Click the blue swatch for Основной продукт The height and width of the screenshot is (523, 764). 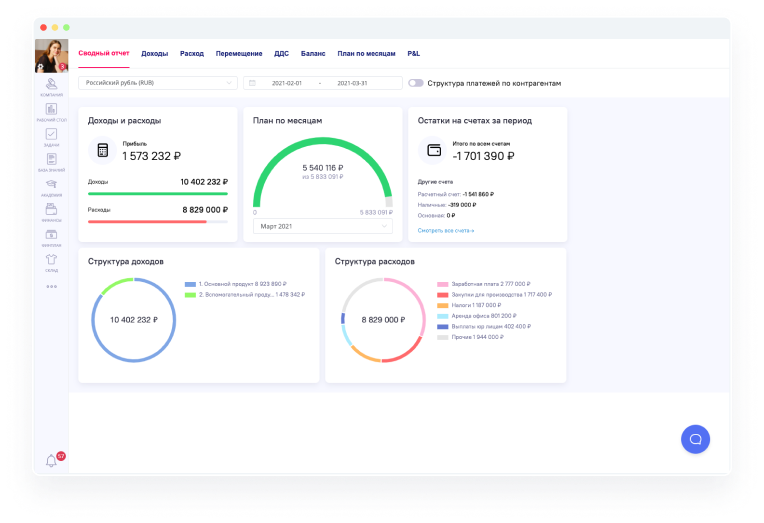191,284
